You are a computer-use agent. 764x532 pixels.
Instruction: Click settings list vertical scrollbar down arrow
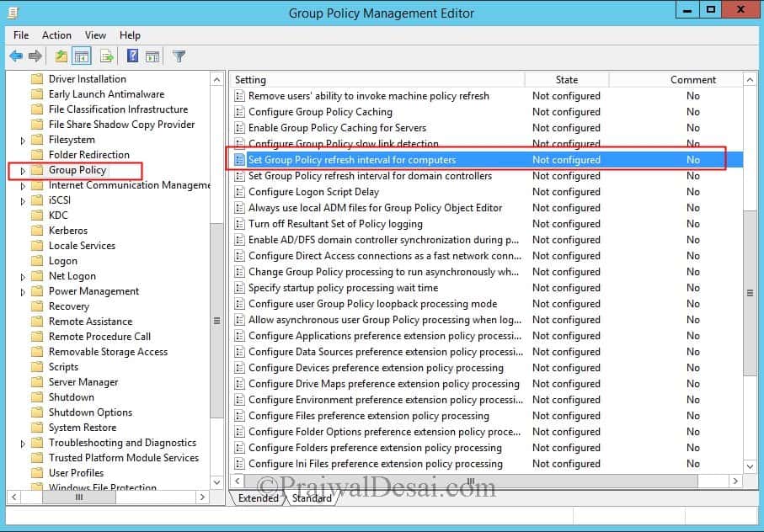pos(751,466)
